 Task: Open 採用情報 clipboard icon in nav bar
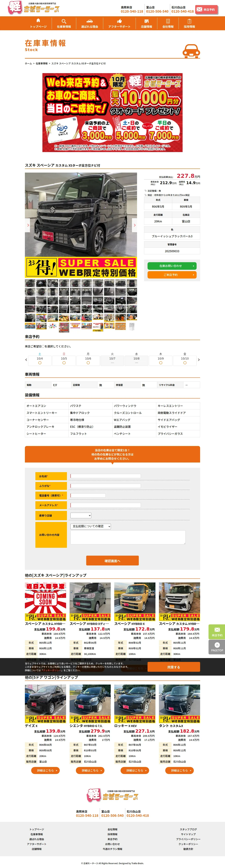pos(189,21)
